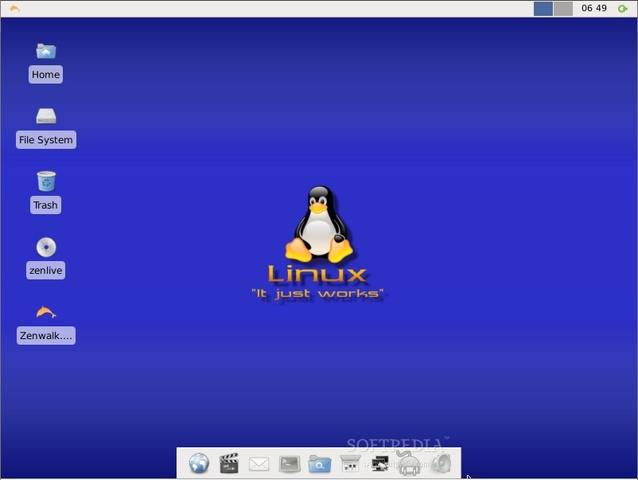Select the "zenlive" label text

click(x=46, y=271)
